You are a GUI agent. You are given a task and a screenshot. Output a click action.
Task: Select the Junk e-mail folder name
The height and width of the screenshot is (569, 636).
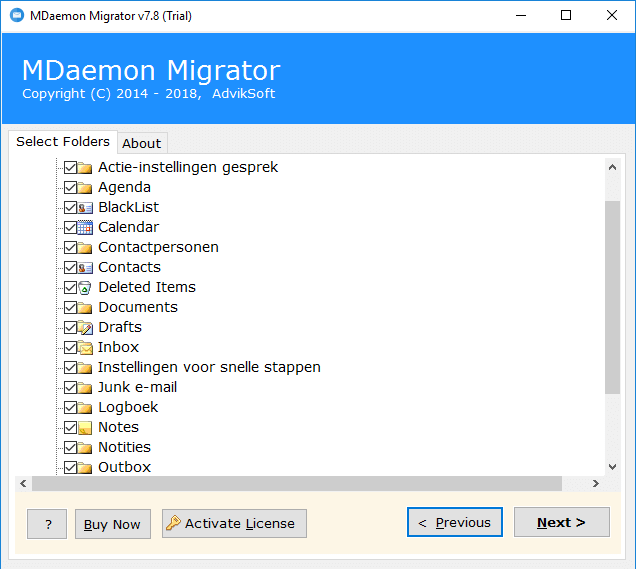[x=138, y=387]
